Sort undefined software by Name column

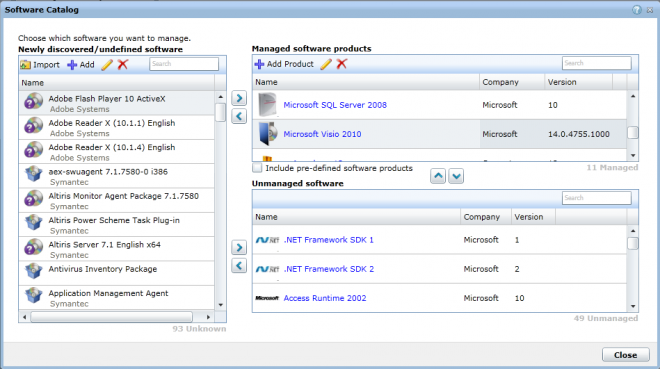tap(117, 83)
